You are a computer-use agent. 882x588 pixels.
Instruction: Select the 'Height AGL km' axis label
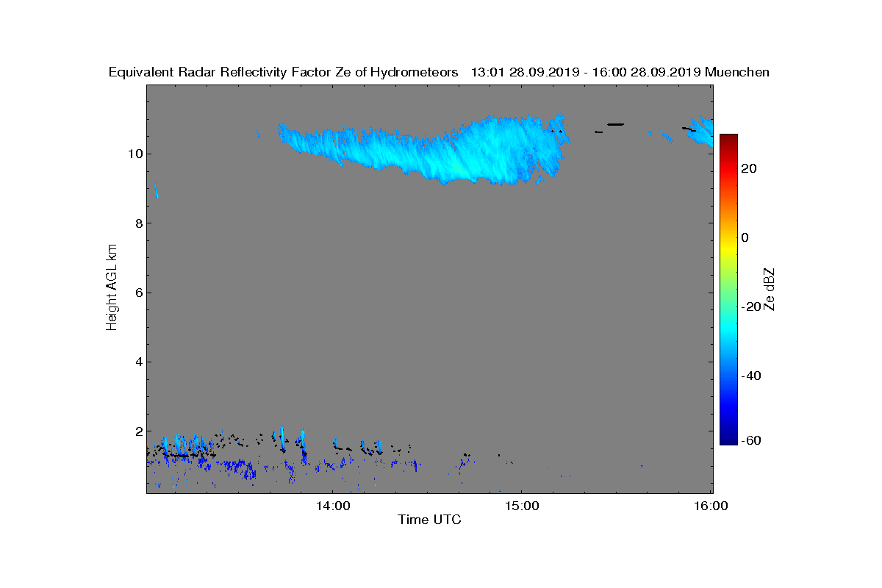112,287
